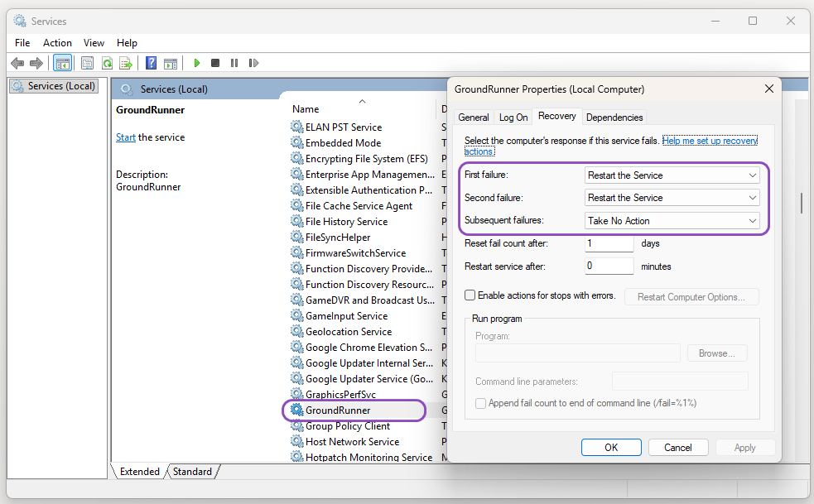Open the Help menu
The width and height of the screenshot is (814, 504).
(127, 43)
